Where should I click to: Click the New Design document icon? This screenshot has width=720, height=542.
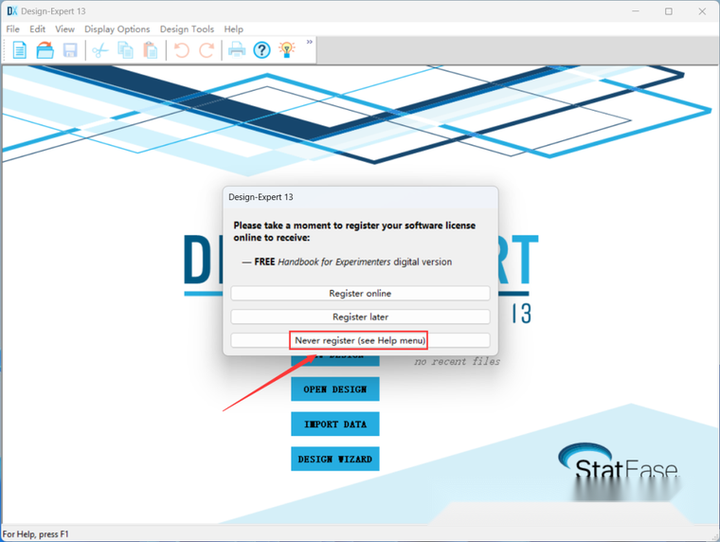click(19, 50)
